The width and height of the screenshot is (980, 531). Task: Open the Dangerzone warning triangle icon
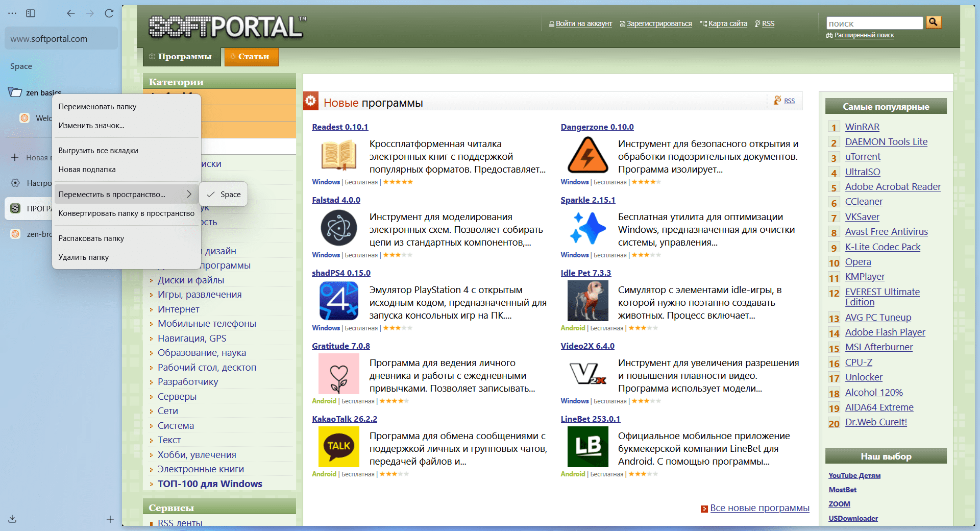pyautogui.click(x=588, y=155)
